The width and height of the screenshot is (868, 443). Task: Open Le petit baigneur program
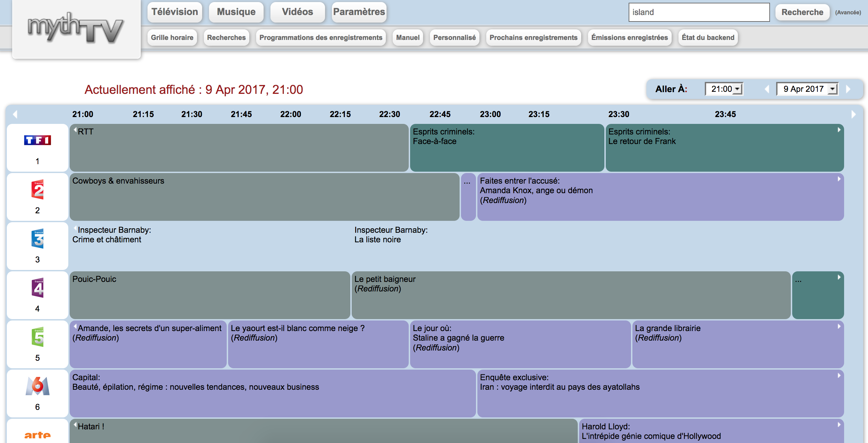(571, 295)
